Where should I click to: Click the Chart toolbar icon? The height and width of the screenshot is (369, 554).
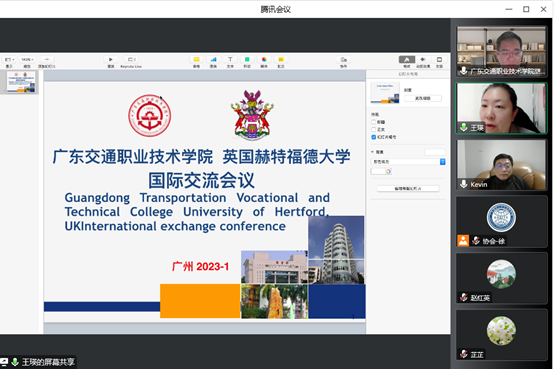click(213, 59)
